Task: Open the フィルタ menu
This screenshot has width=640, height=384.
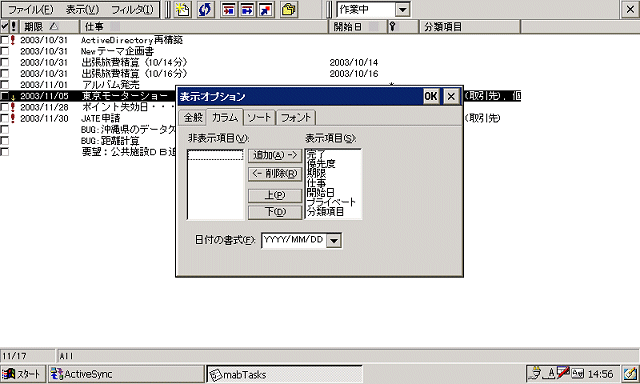Action: tap(132, 10)
